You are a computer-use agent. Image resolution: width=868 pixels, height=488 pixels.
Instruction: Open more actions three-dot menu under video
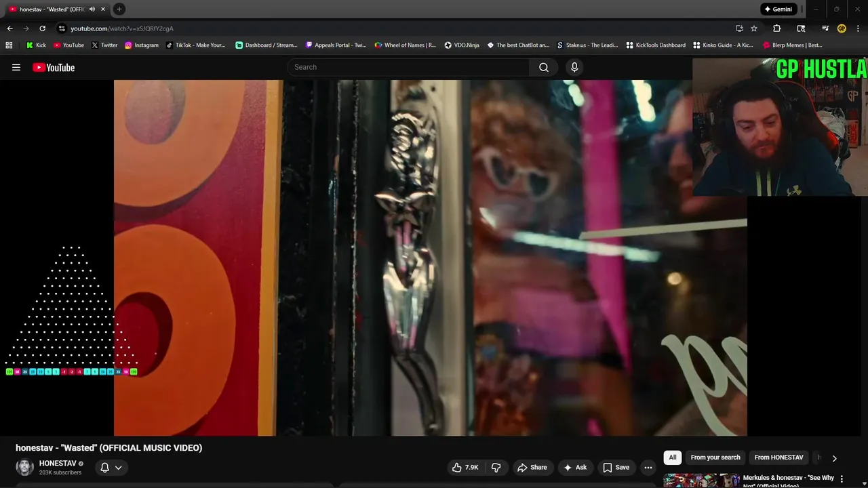point(648,467)
